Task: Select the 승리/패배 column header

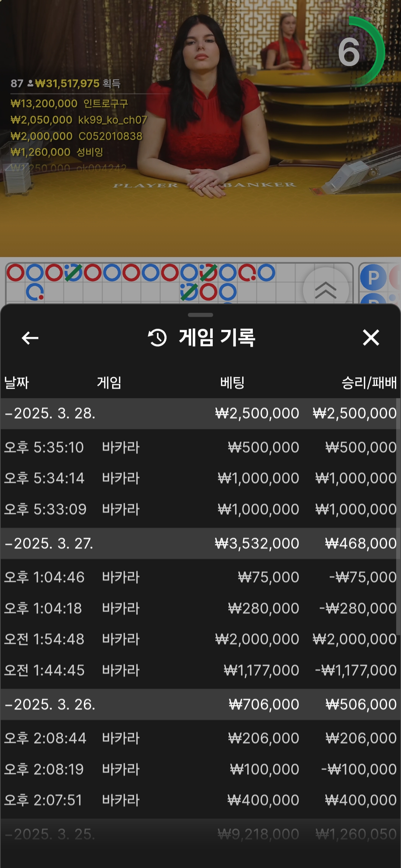Action: point(369,382)
